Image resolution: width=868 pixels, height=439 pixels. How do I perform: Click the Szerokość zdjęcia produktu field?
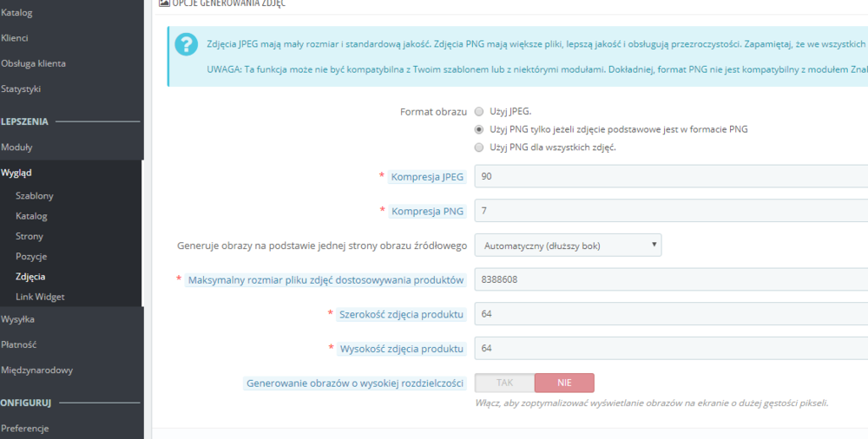671,314
